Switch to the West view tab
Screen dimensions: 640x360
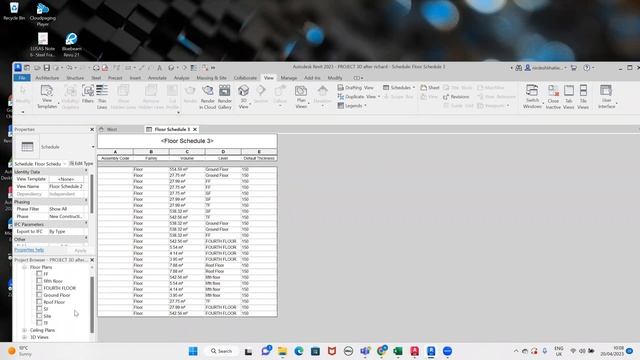coord(112,129)
